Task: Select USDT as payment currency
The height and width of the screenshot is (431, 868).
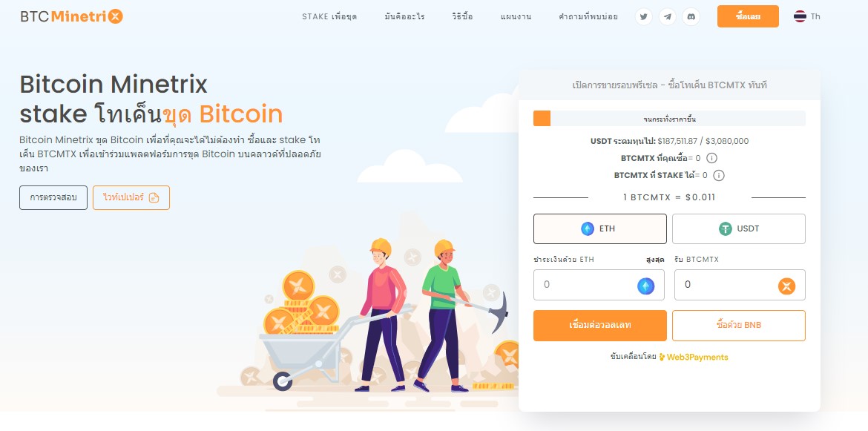Action: [x=738, y=228]
